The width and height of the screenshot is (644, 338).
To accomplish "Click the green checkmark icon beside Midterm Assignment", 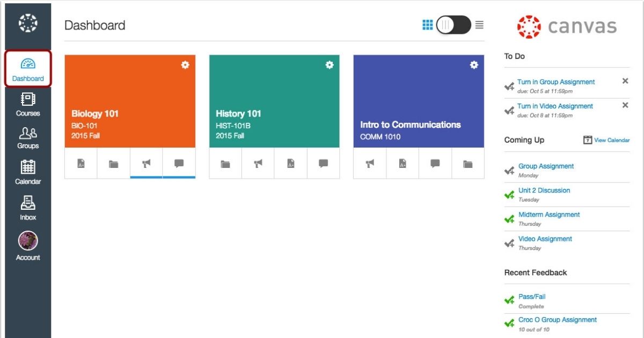I will pos(509,219).
